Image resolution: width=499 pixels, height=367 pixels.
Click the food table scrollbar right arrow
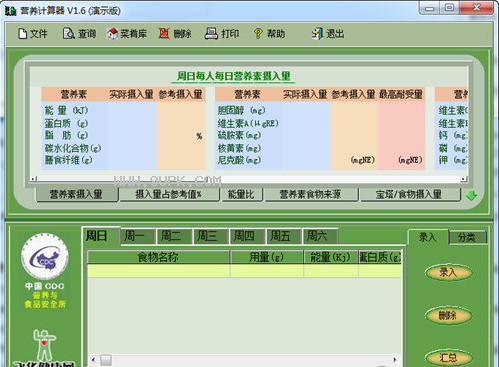(x=395, y=360)
